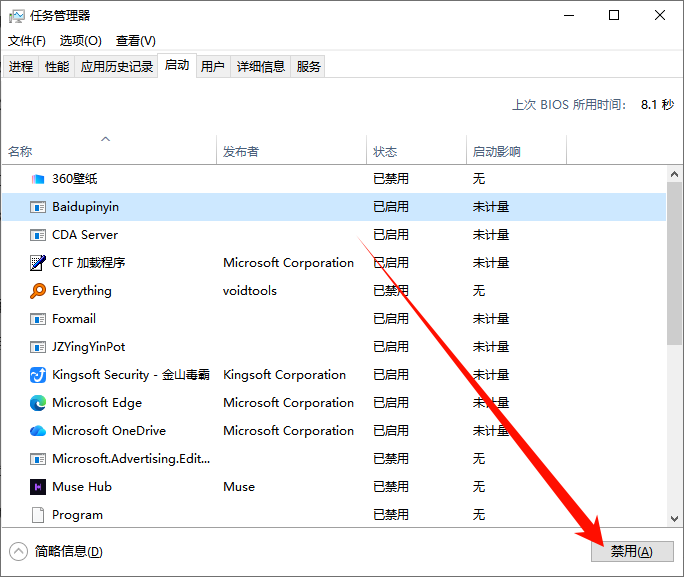Switch to the 服务 tab

click(308, 67)
